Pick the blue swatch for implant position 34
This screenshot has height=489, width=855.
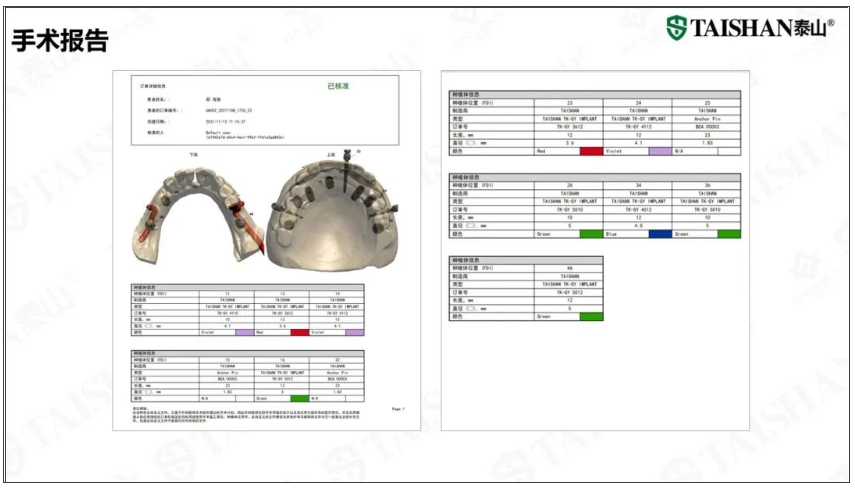point(660,234)
